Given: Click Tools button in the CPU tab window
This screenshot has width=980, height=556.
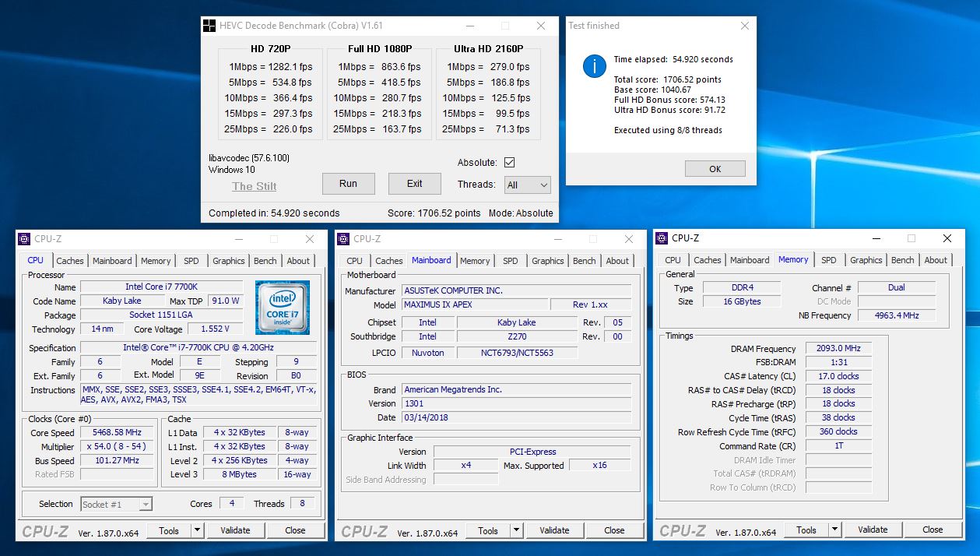Looking at the screenshot, I should click(x=169, y=530).
